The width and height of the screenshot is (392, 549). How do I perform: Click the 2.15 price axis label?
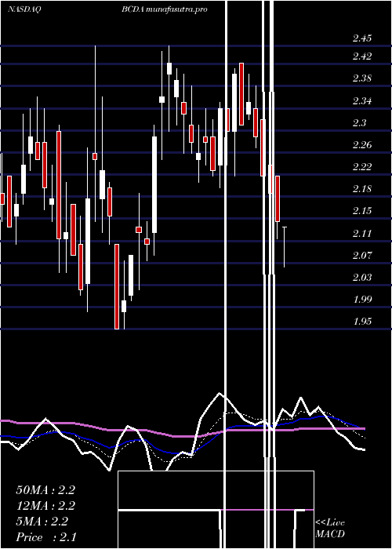coord(362,211)
